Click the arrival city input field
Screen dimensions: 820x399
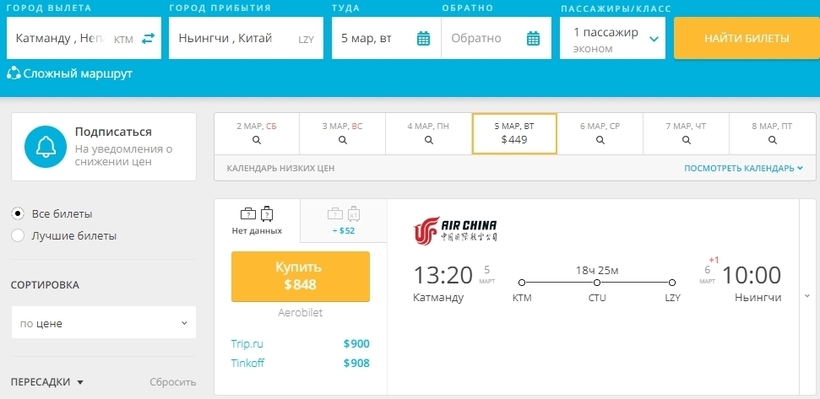point(246,38)
